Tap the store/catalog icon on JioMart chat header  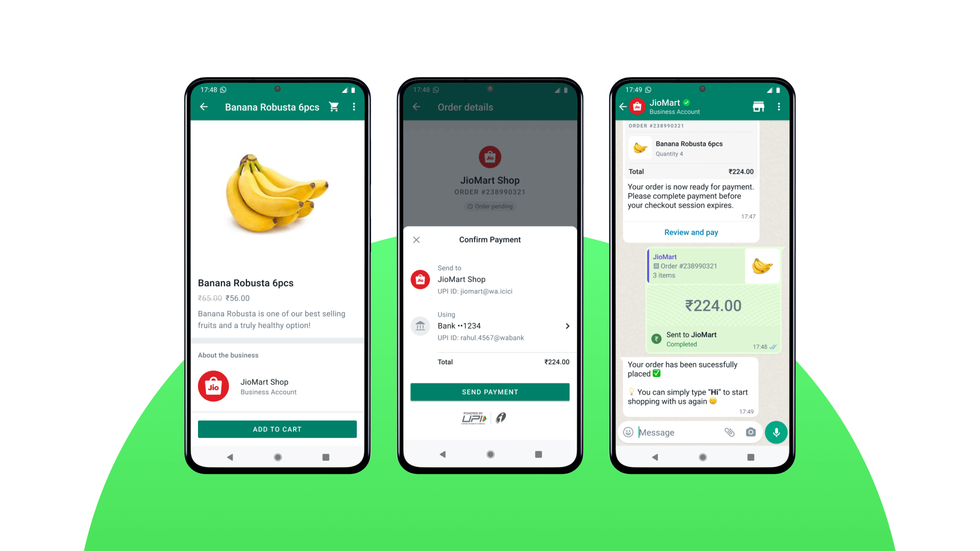tap(758, 106)
